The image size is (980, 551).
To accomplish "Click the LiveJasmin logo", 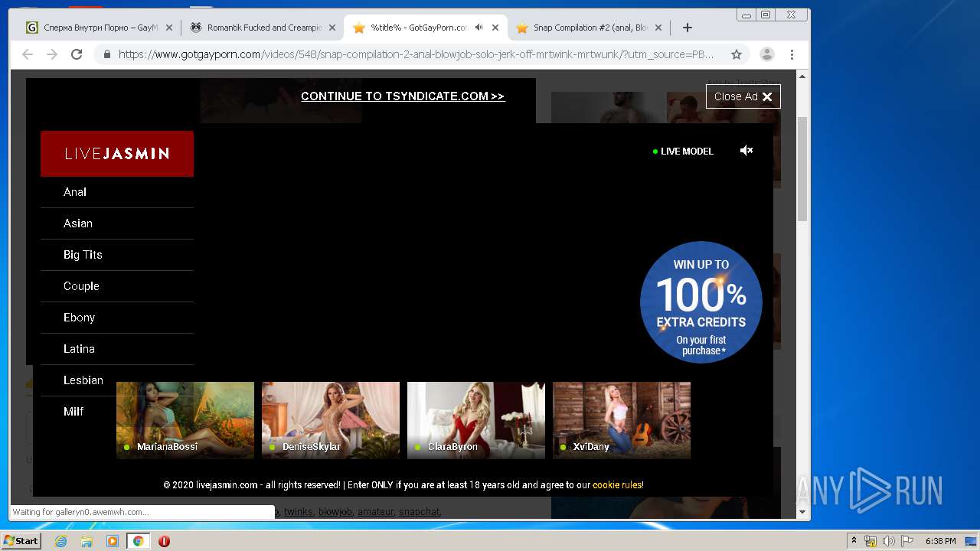I will 117,154.
